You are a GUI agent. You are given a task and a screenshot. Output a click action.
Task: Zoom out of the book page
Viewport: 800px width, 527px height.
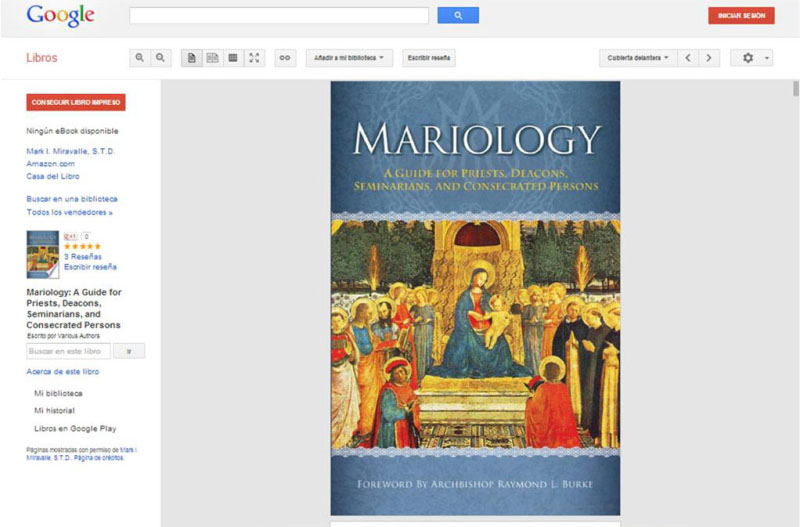click(x=160, y=58)
